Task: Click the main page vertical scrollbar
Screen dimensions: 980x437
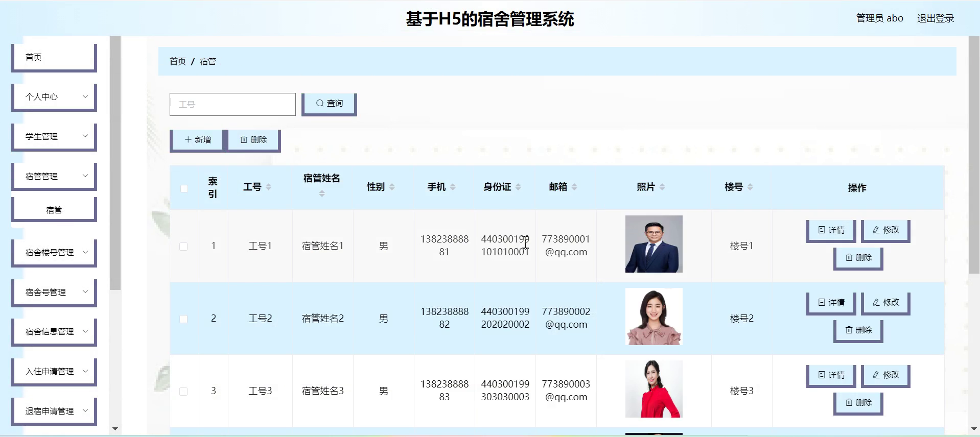Action: [x=974, y=155]
